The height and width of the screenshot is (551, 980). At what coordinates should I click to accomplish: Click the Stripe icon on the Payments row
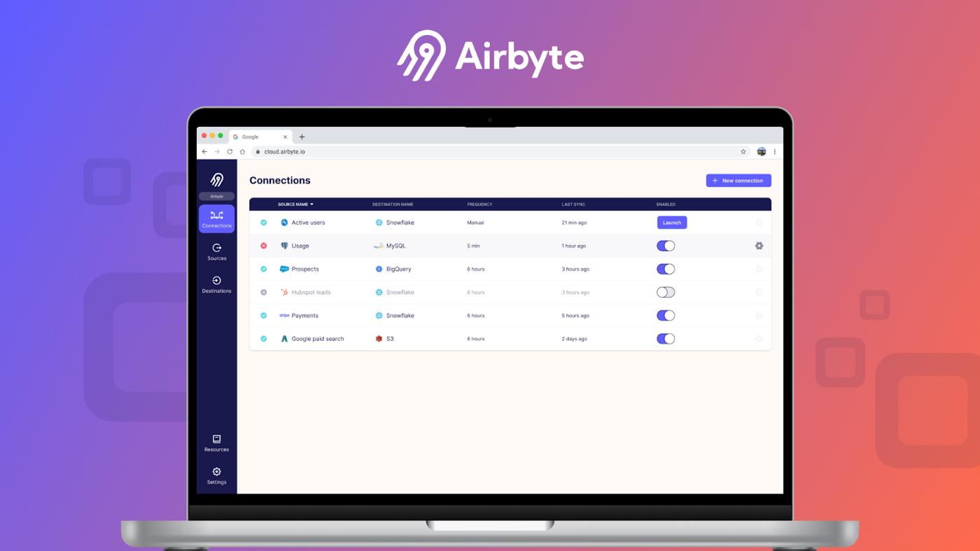283,315
